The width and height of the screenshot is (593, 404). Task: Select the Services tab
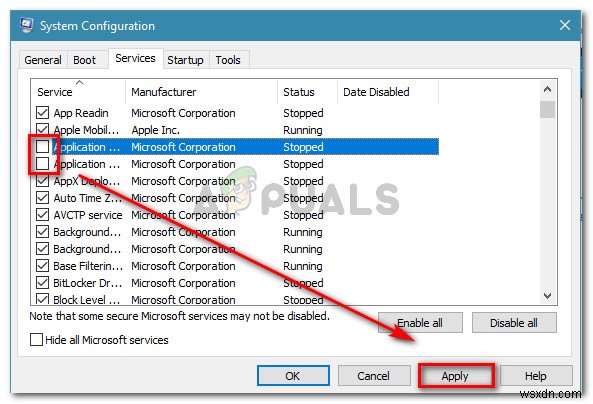coord(135,58)
